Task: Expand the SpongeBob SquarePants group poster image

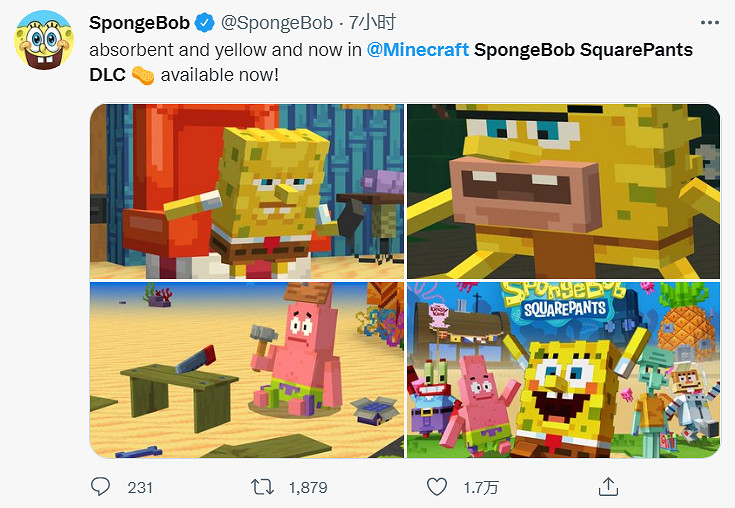Action: click(x=563, y=369)
